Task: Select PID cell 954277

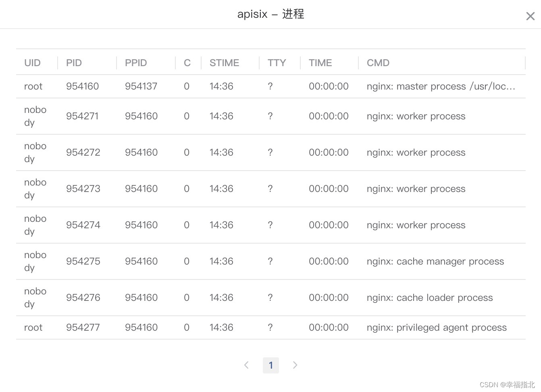Action: point(83,327)
